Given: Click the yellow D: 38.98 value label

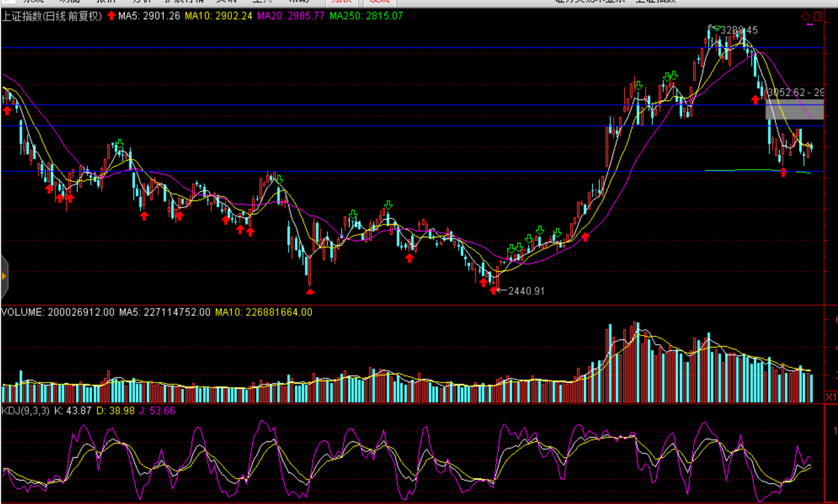Looking at the screenshot, I should [x=116, y=411].
